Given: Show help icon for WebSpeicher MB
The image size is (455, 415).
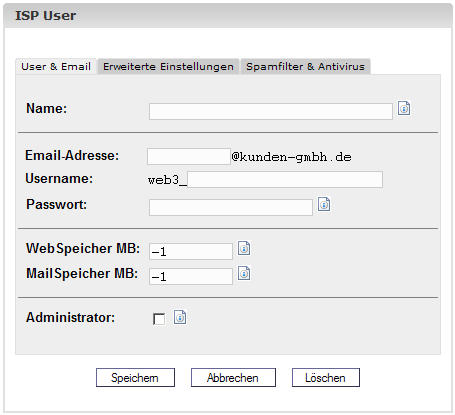Looking at the screenshot, I should 244,248.
